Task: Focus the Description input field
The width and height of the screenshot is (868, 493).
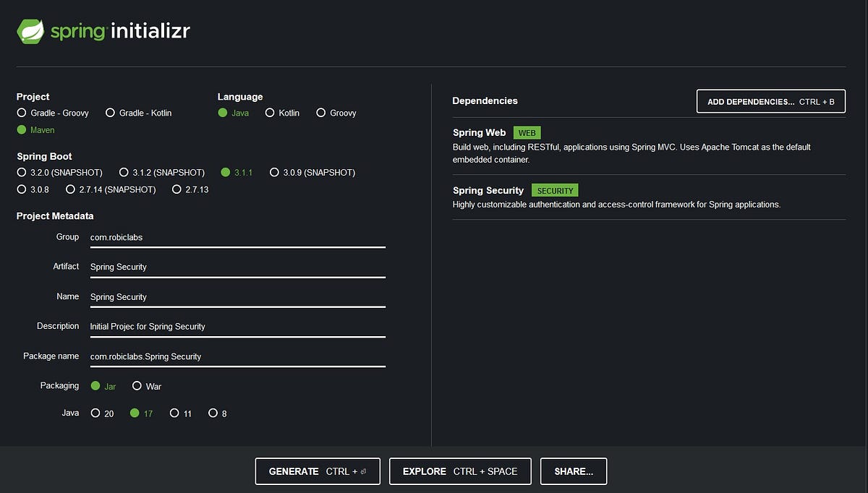Action: [x=237, y=327]
